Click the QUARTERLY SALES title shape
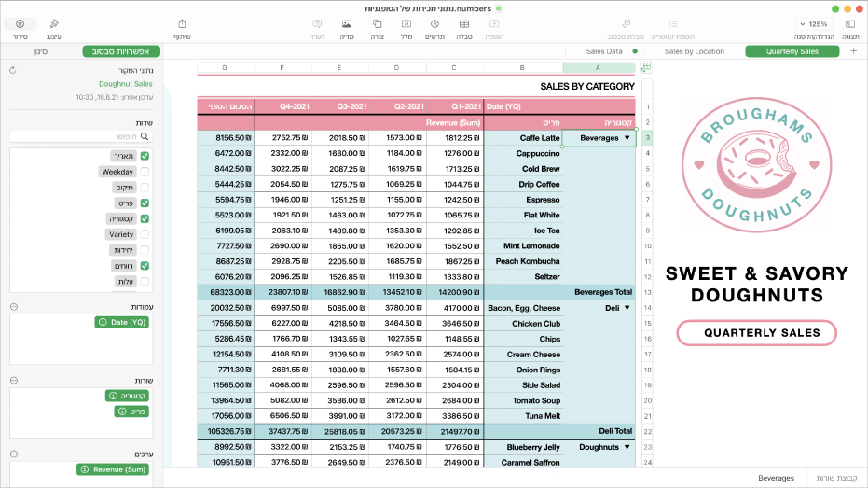 click(757, 333)
